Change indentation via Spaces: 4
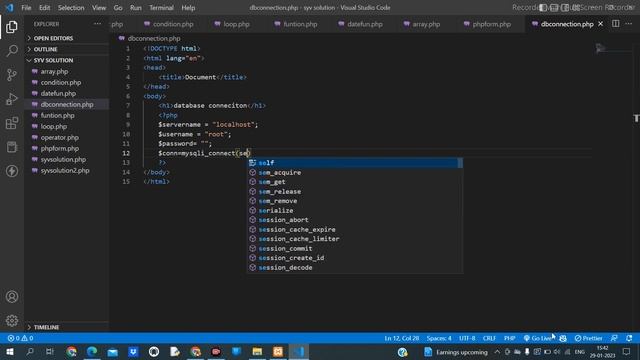The height and width of the screenshot is (360, 640). click(x=439, y=338)
